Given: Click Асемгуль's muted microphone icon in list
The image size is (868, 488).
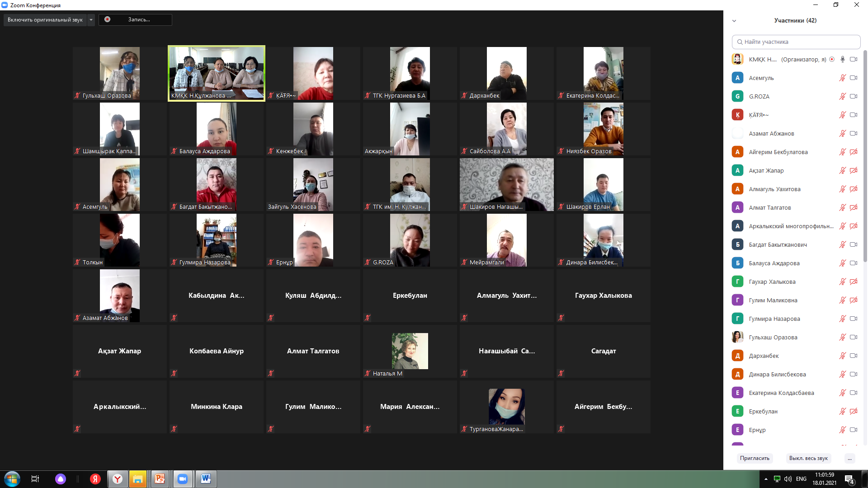Looking at the screenshot, I should point(842,78).
